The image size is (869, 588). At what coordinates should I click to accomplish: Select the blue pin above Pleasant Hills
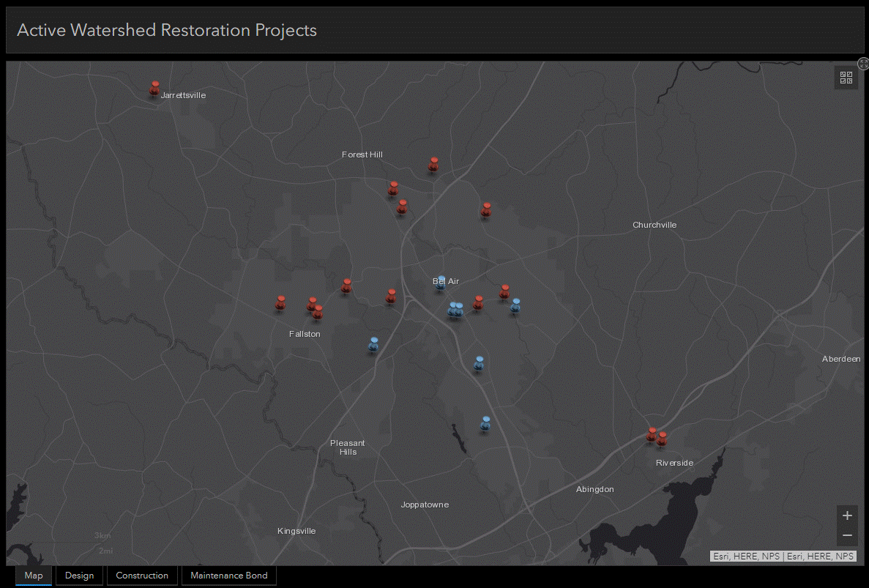pos(373,343)
